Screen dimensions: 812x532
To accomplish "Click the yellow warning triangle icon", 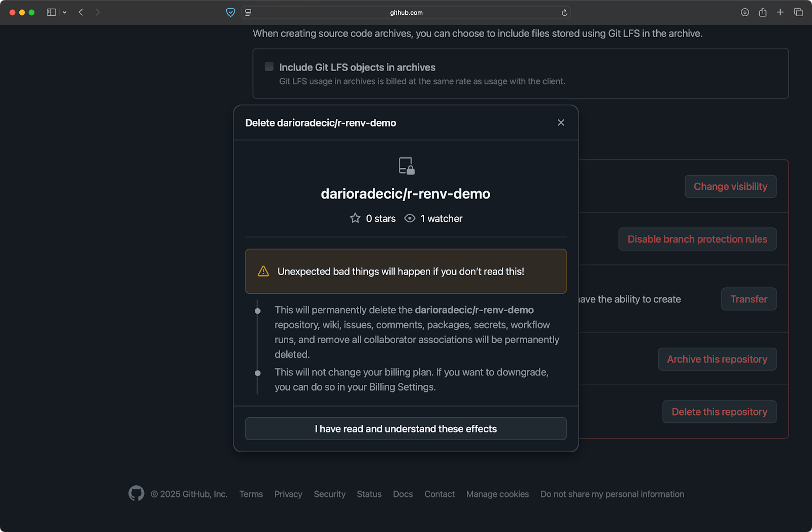I will point(263,271).
